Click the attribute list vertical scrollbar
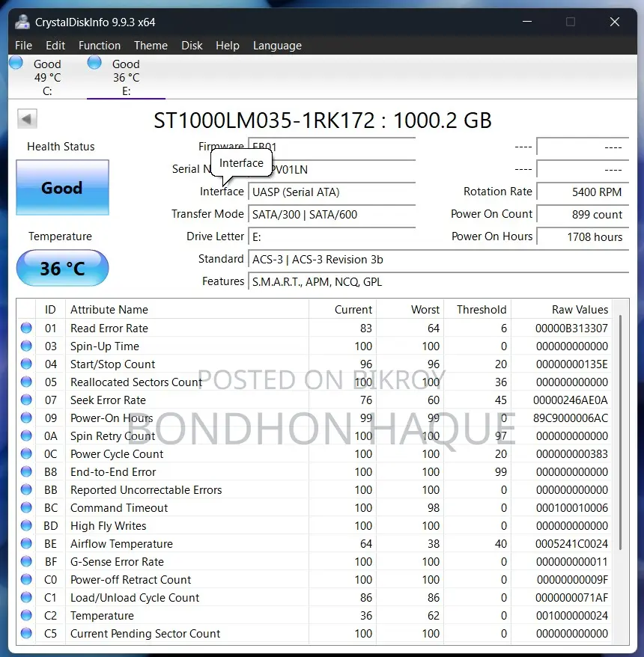Screen dimensions: 644x657 click(620, 432)
